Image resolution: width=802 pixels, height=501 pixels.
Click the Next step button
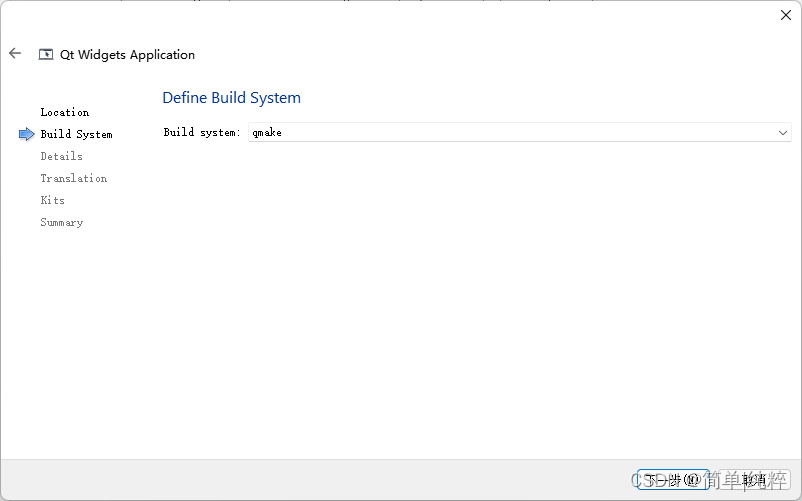[x=673, y=480]
